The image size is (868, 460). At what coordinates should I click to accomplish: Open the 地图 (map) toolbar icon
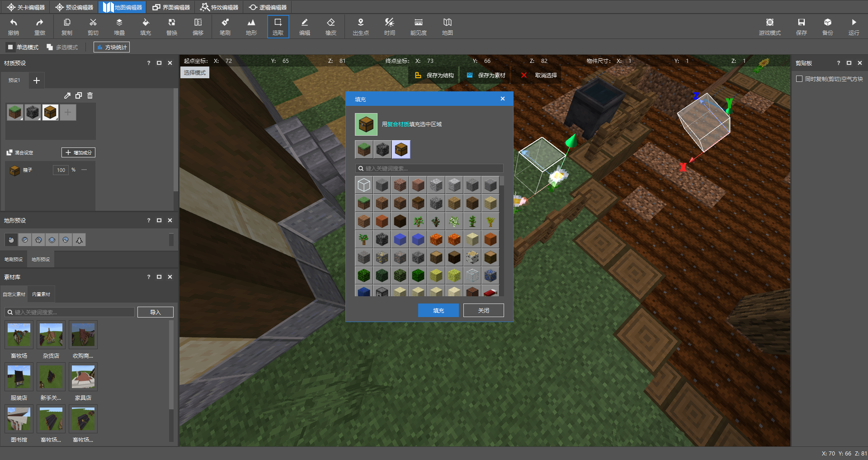coord(448,27)
